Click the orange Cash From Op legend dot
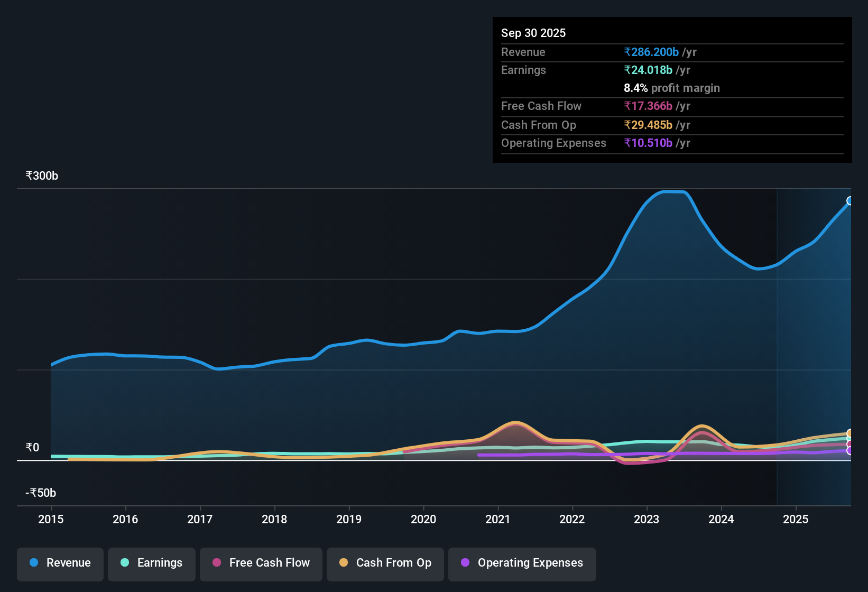 (x=344, y=563)
